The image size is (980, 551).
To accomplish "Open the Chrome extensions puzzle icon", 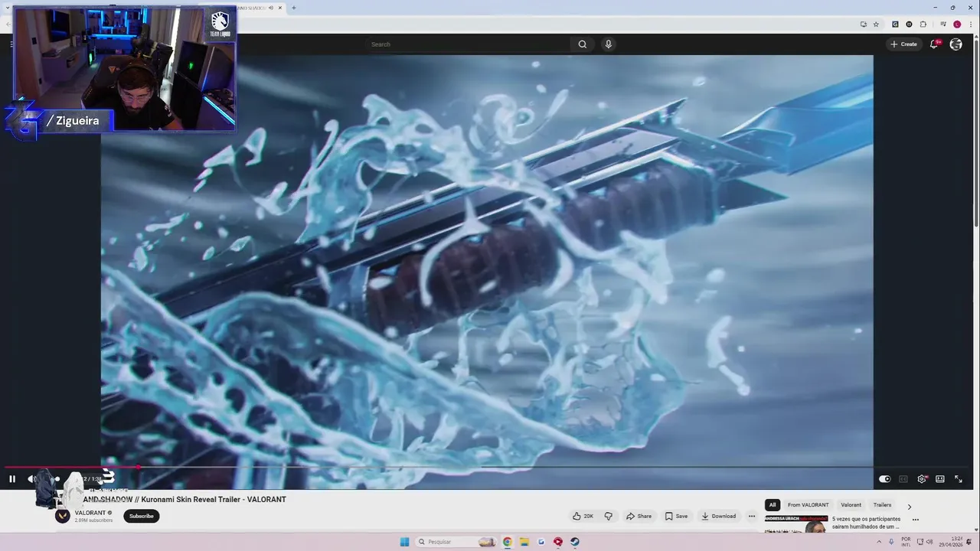I will click(x=923, y=24).
